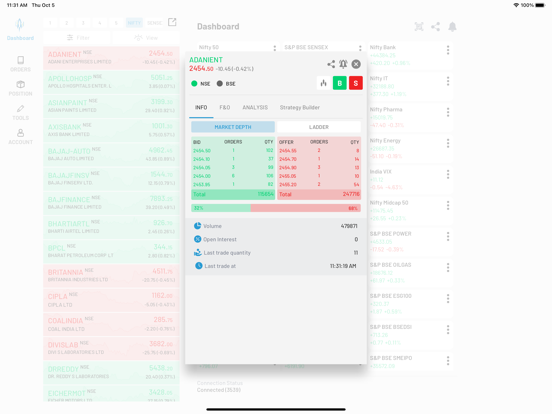The image size is (552, 414).
Task: Tap the share icon in ADANIENT popup
Action: click(331, 64)
